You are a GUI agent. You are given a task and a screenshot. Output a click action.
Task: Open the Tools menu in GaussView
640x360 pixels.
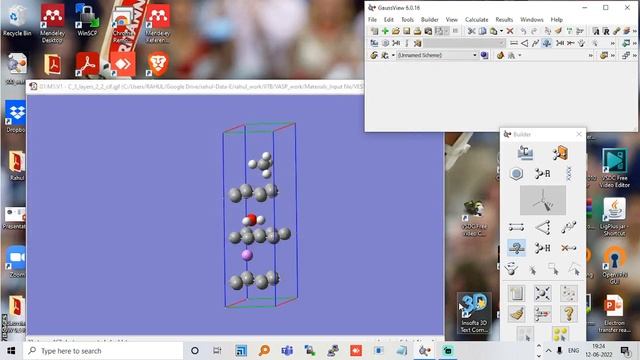407,20
